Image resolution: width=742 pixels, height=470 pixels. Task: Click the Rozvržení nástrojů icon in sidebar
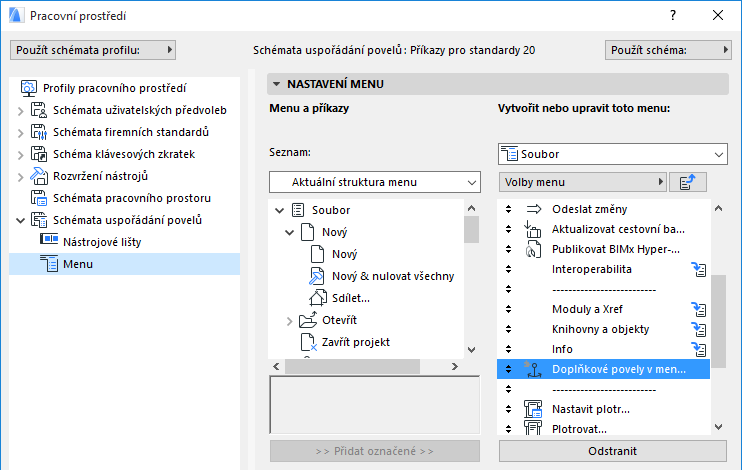point(39,176)
